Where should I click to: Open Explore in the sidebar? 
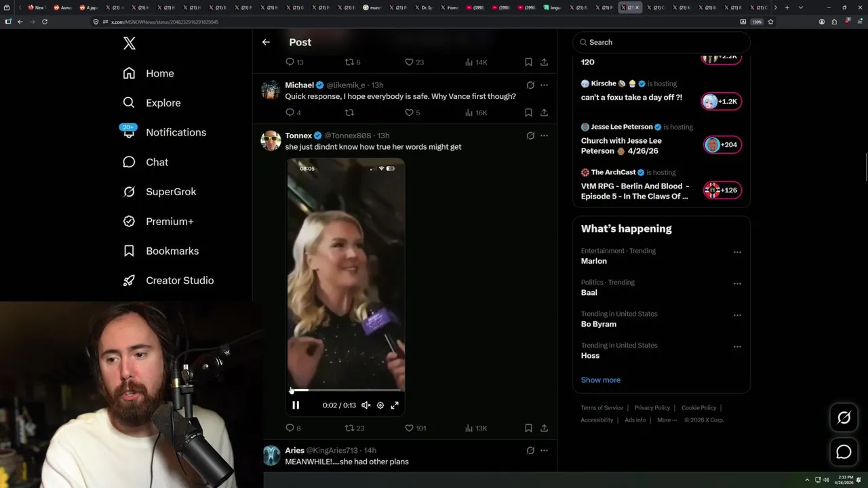[152, 103]
